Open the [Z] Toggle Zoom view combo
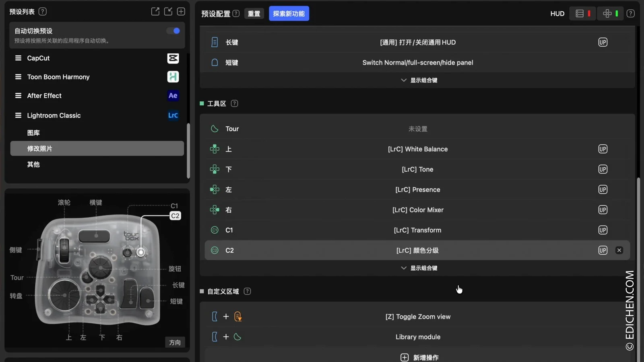Viewport: 644px width, 362px height. [418, 317]
